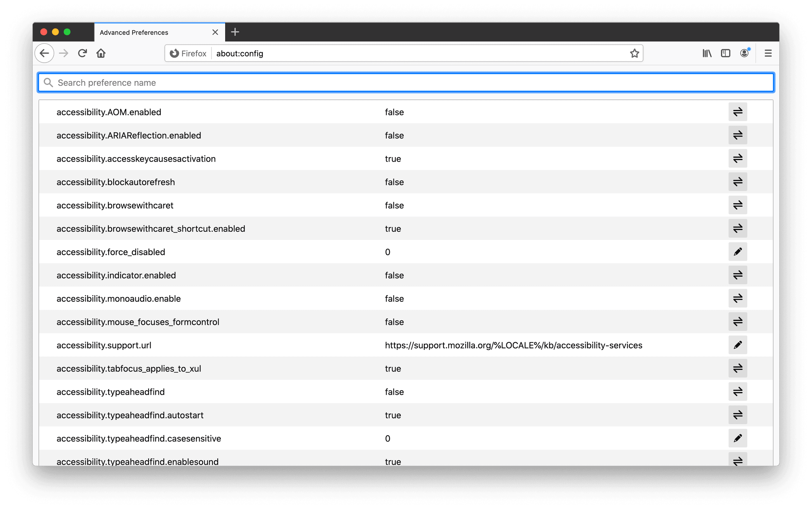
Task: Click the back navigation arrow
Action: [x=44, y=53]
